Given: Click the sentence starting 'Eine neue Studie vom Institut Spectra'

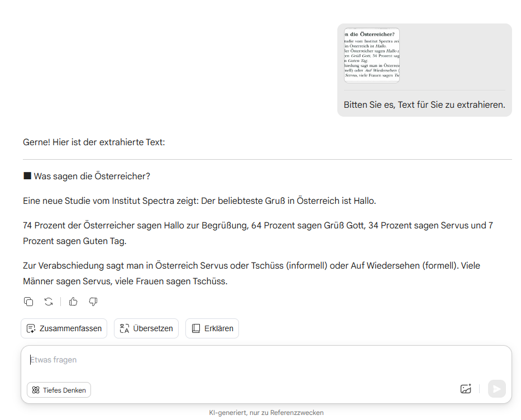Looking at the screenshot, I should pyautogui.click(x=199, y=201).
